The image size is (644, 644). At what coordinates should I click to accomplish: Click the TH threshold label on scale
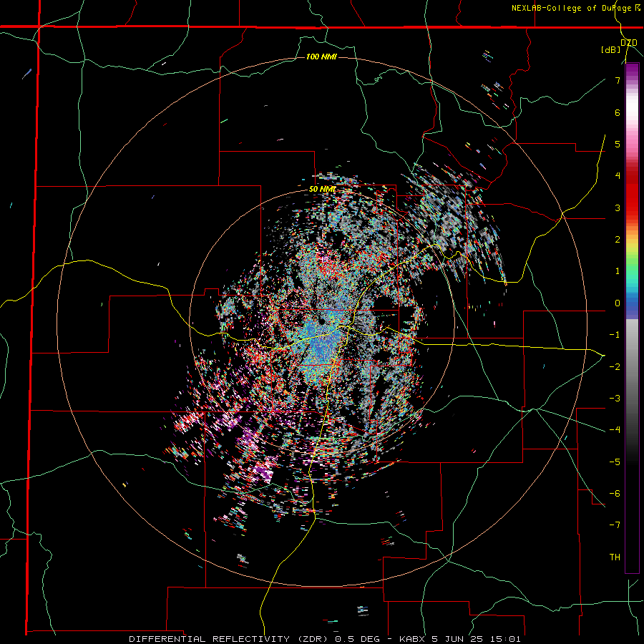(x=615, y=557)
